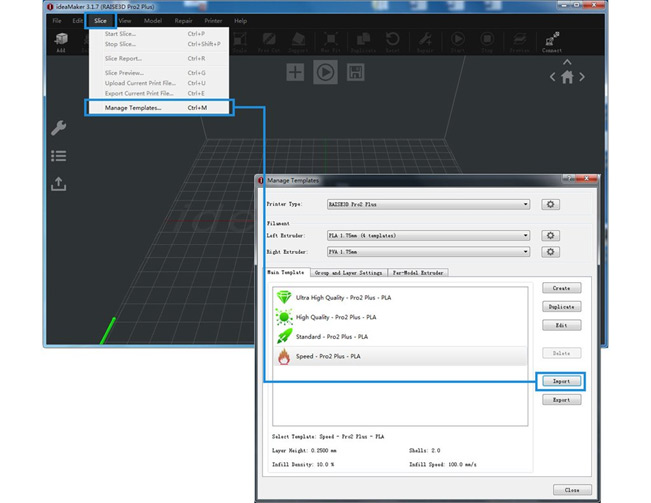The height and width of the screenshot is (503, 651).
Task: Open Right Extruder gear settings
Action: [550, 252]
